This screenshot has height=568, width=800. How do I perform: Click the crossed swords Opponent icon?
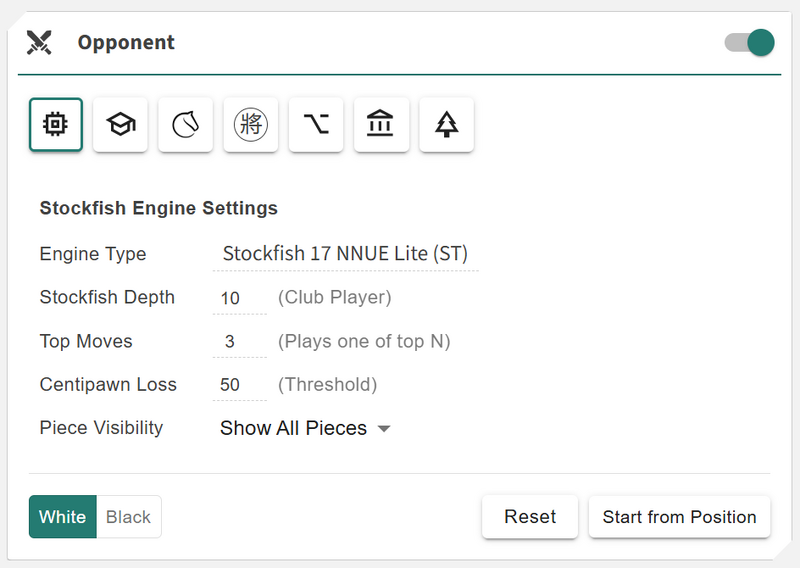coord(39,42)
